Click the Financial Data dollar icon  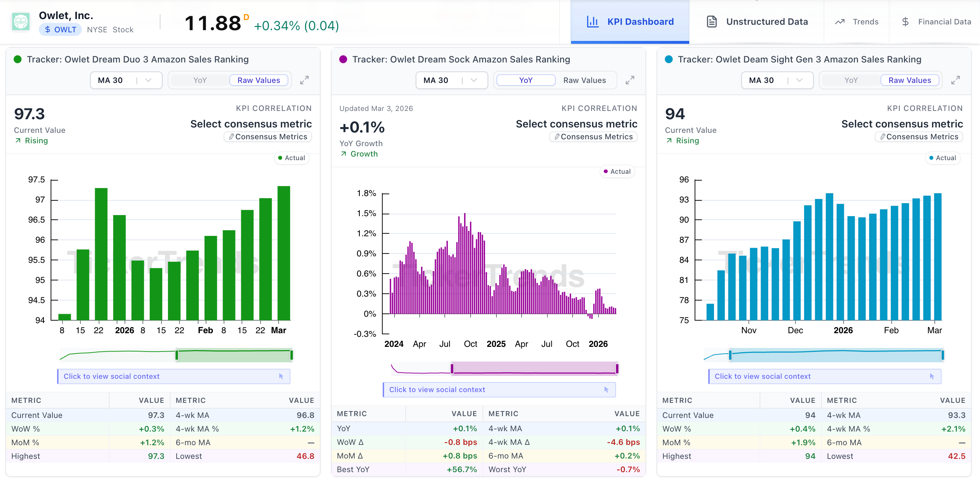[x=905, y=22]
